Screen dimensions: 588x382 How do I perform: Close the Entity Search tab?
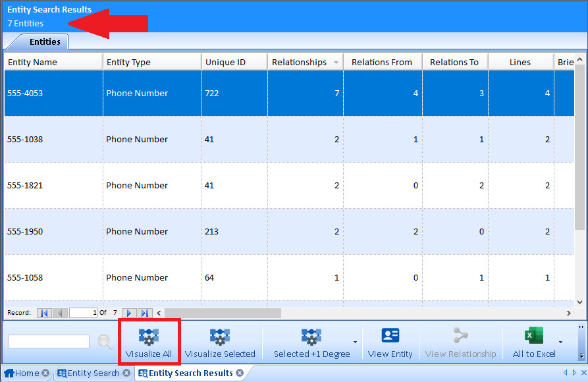(126, 373)
